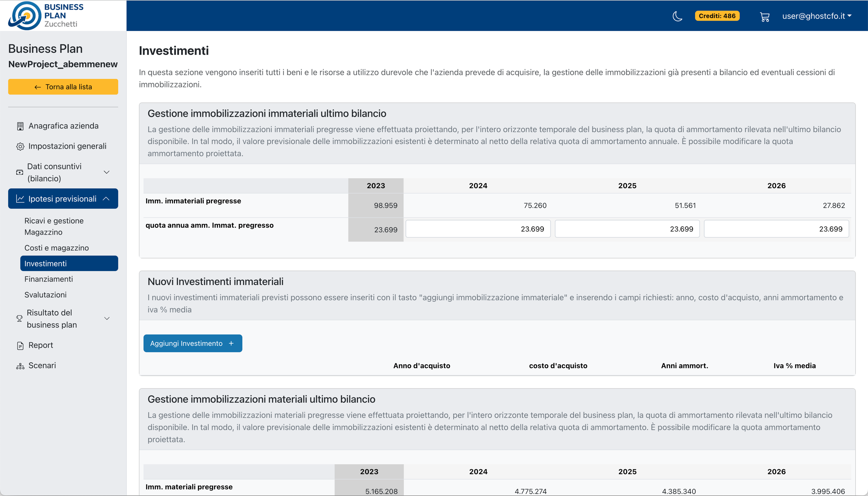Screen dimensions: 868x496
Task: Click the Report document icon
Action: [x=20, y=346]
